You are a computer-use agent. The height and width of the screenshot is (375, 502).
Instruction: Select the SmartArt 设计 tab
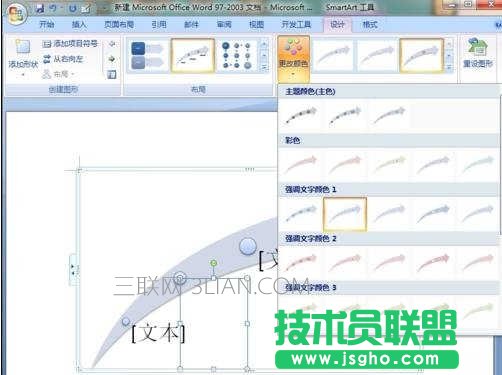click(337, 24)
